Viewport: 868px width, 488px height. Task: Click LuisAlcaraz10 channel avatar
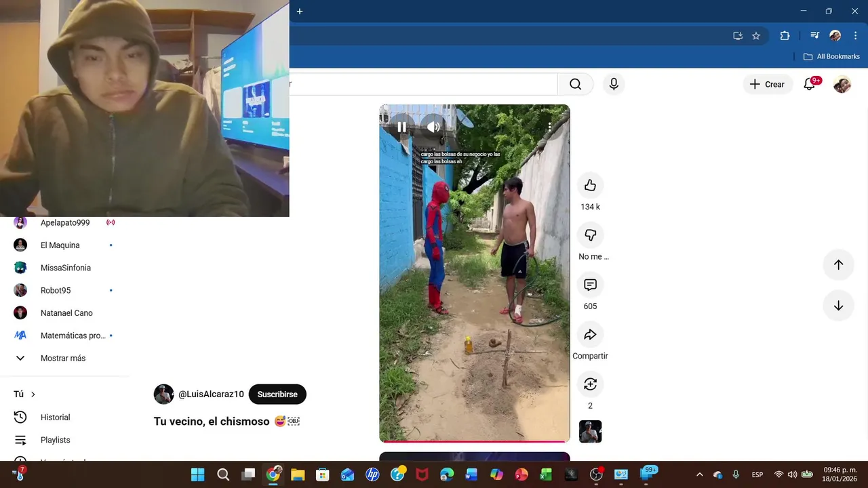pos(164,394)
